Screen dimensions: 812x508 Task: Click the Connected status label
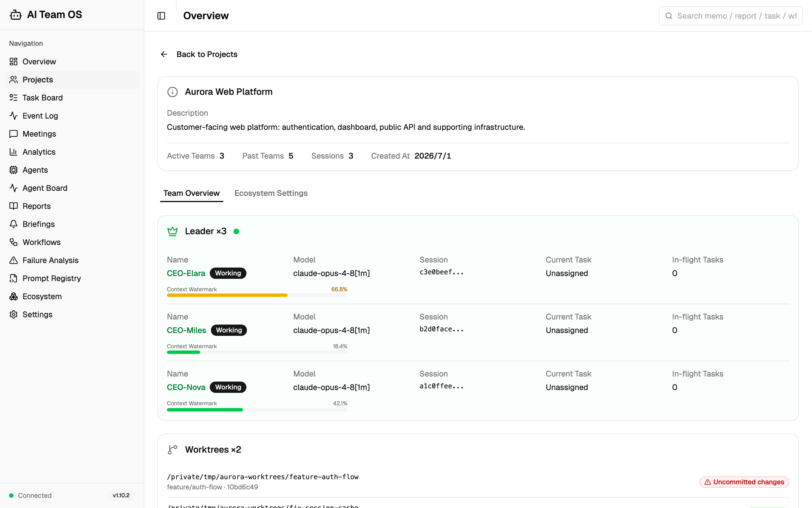click(35, 496)
